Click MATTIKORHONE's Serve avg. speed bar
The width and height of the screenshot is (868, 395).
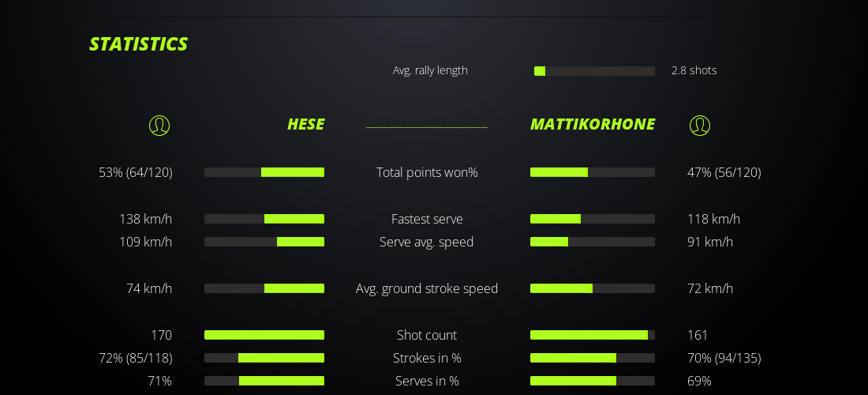click(593, 242)
